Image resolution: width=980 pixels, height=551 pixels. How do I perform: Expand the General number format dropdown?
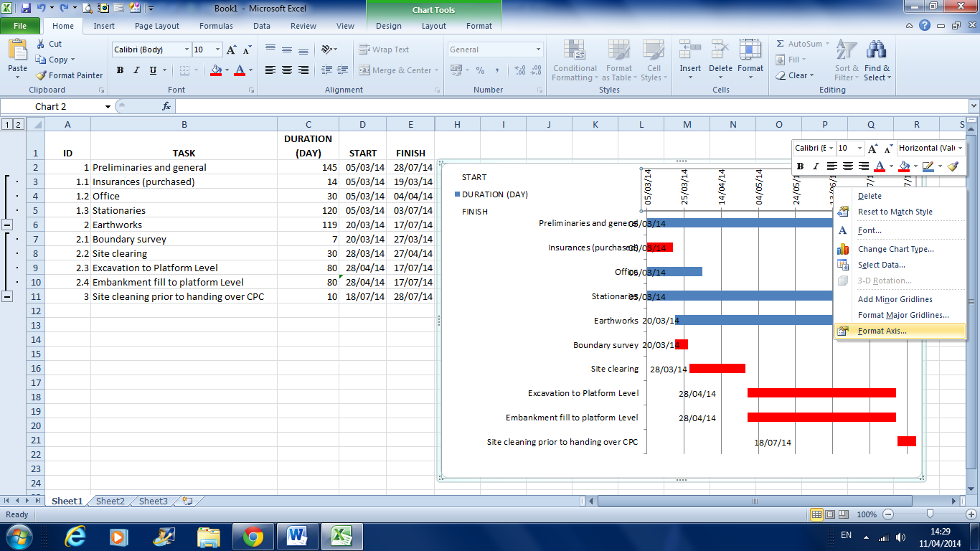(538, 50)
